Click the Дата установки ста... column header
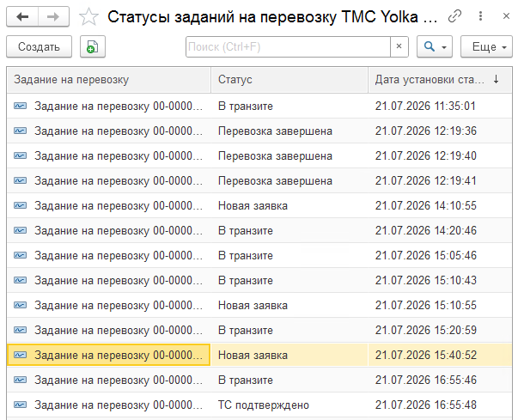The width and height of the screenshot is (518, 420). tap(440, 80)
